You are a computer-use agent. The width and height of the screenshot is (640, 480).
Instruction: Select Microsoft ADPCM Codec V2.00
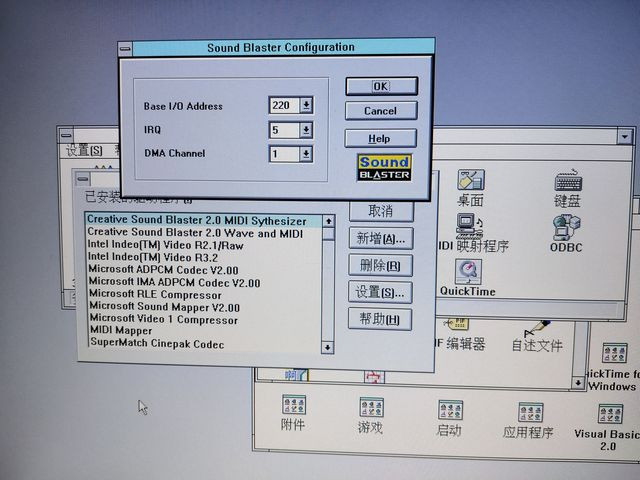(x=203, y=269)
